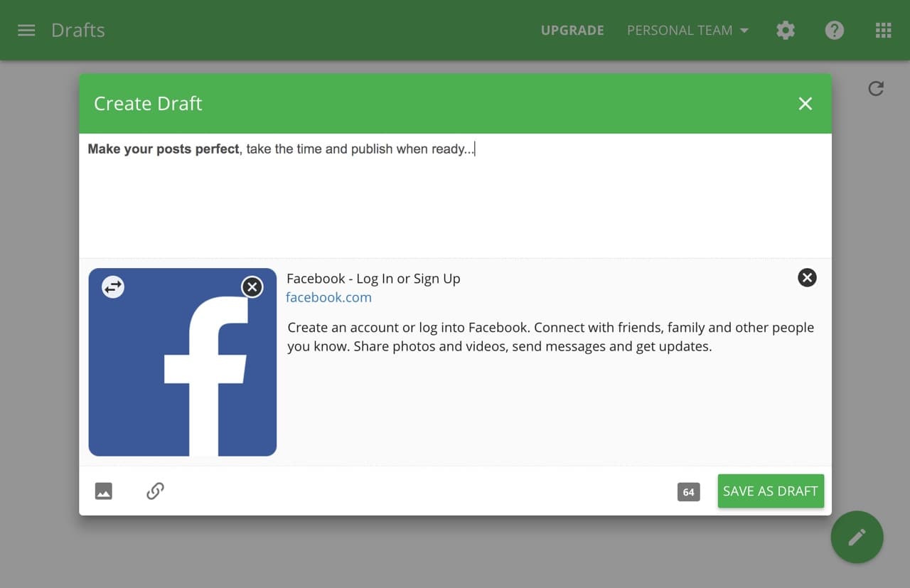The width and height of the screenshot is (910, 588).
Task: Open the help question mark icon
Action: (835, 31)
